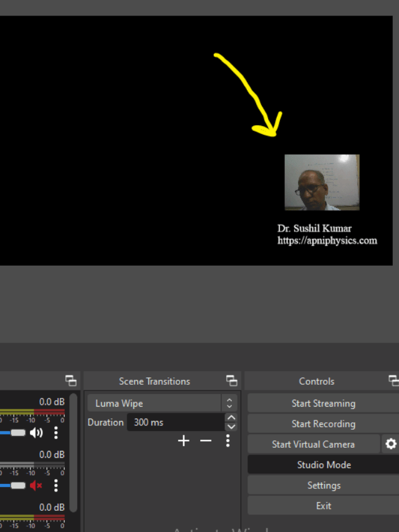
Task: Select the Dr. Sushil Kumar text source
Action: [x=327, y=234]
